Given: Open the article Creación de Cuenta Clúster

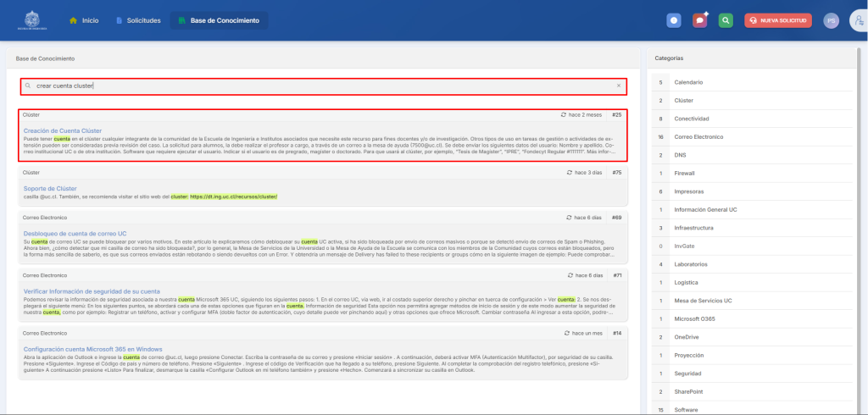Looking at the screenshot, I should tap(63, 130).
